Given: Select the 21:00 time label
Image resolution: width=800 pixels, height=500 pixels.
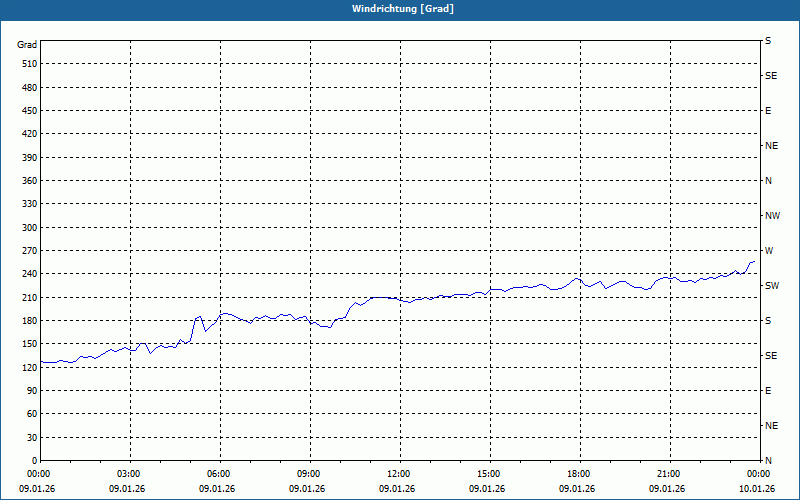Looking at the screenshot, I should tap(670, 474).
